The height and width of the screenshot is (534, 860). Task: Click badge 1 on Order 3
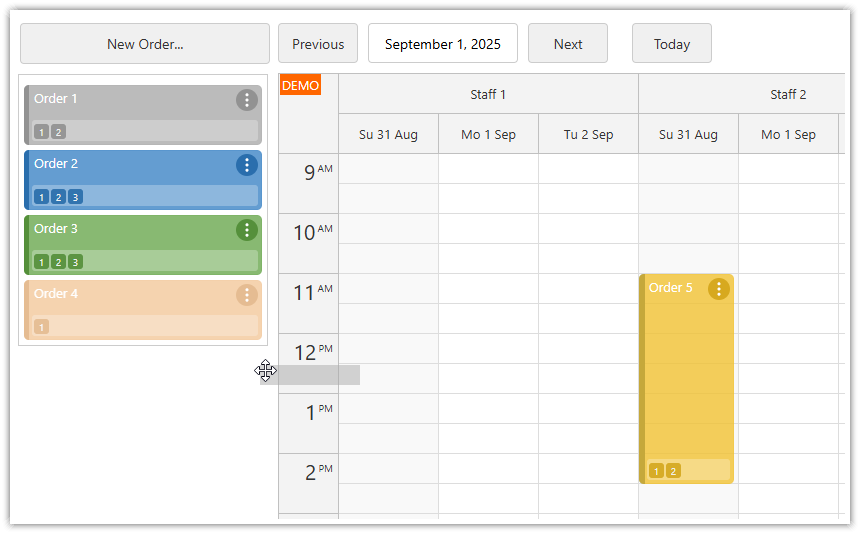41,262
